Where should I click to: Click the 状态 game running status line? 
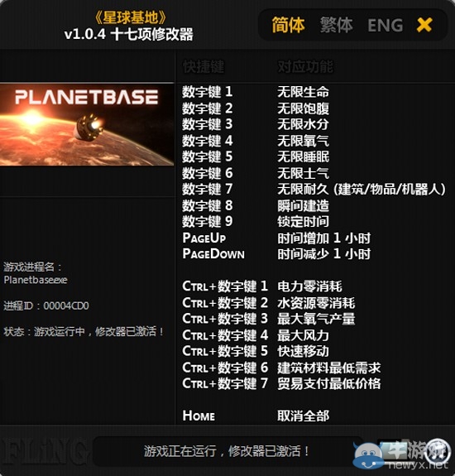click(84, 331)
